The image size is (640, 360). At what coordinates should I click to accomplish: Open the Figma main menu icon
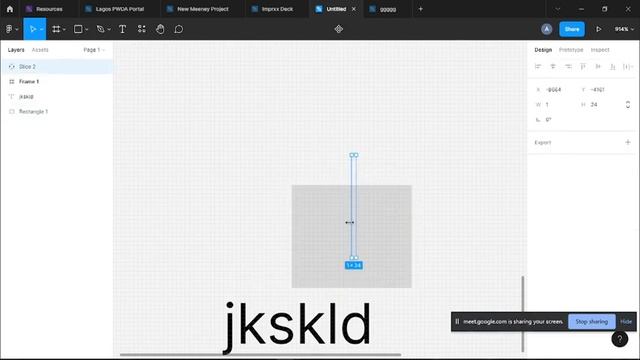coord(9,29)
